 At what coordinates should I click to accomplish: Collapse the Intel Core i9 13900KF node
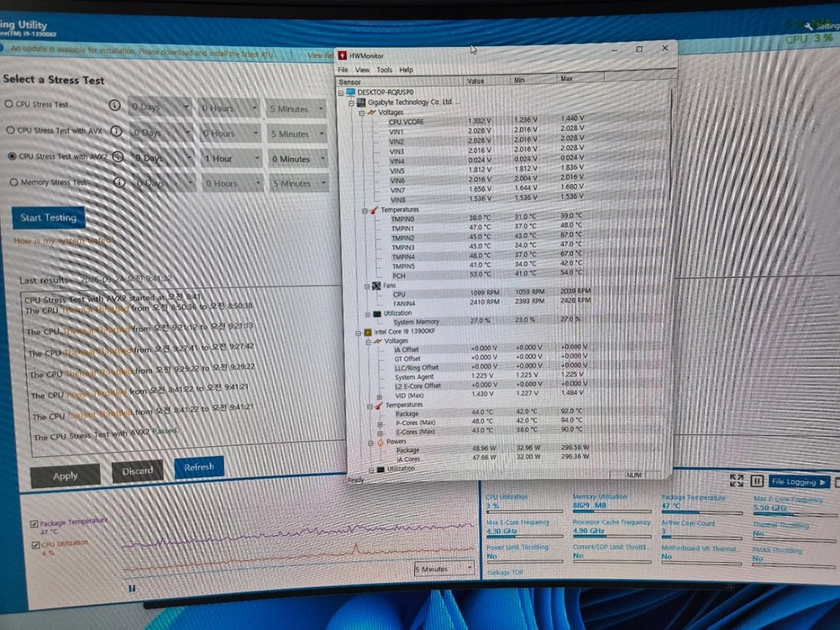[x=359, y=333]
